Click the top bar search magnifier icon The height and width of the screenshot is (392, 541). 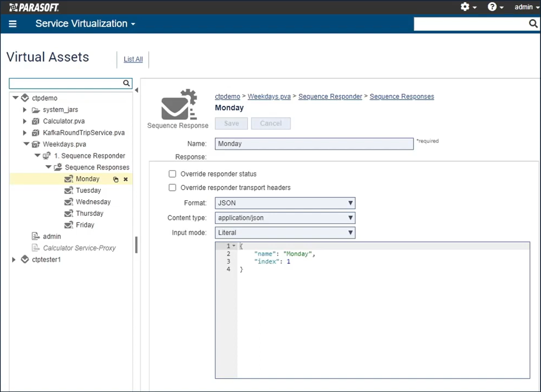tap(533, 24)
